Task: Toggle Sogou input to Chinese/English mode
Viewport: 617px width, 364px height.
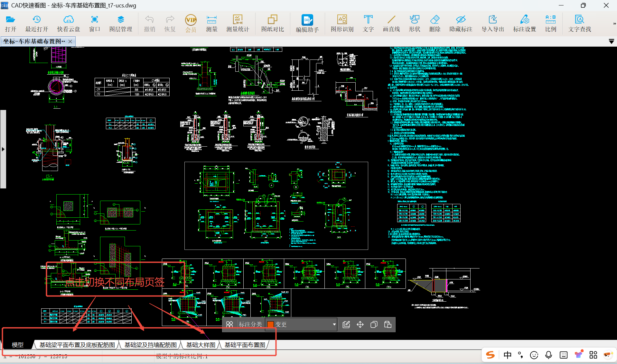Action: [x=507, y=355]
